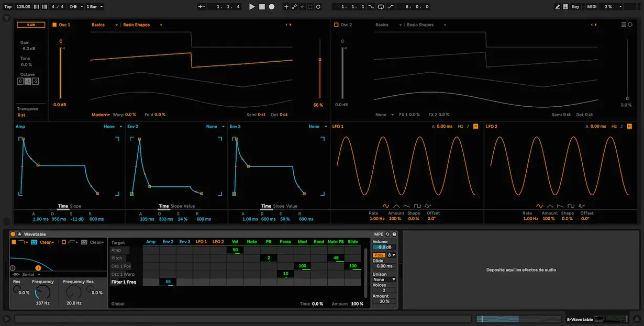Click the Follow playback arrow icon
Image resolution: width=644 pixels, height=326 pixels.
(x=202, y=7)
